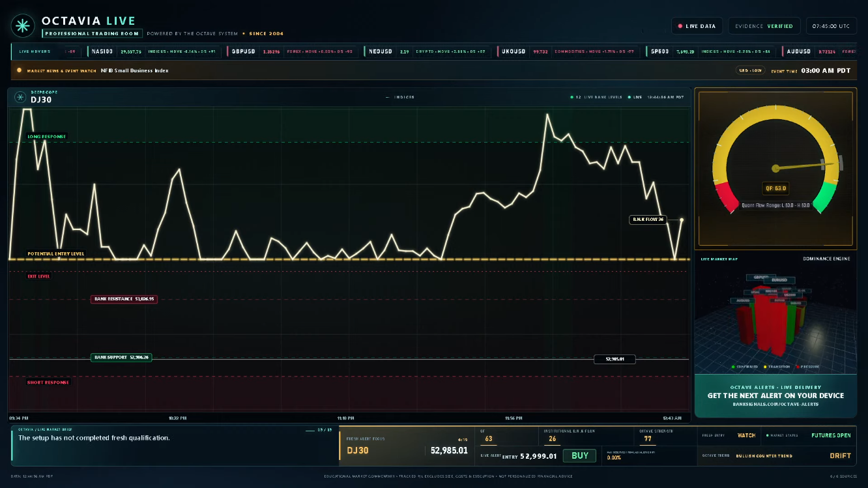This screenshot has height=488, width=868.
Task: Click the 52,985.01 price tag on chart
Action: pos(615,359)
